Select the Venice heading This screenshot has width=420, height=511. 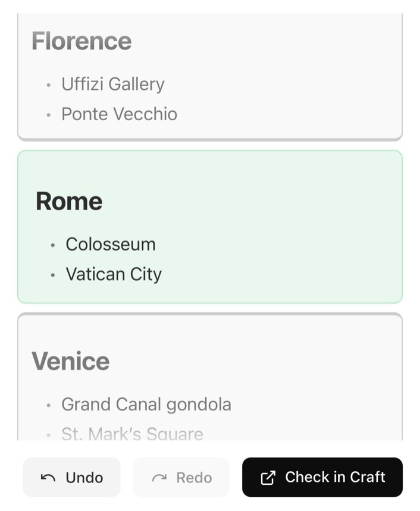point(71,361)
